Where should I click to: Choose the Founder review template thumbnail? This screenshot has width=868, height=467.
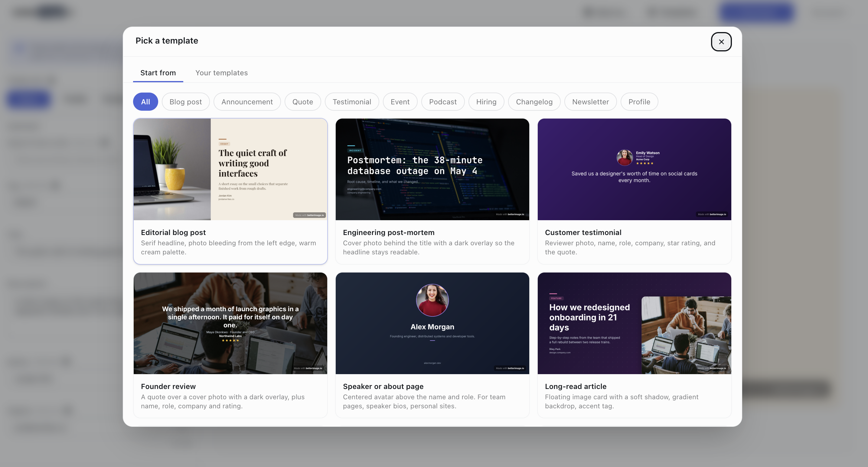click(230, 323)
